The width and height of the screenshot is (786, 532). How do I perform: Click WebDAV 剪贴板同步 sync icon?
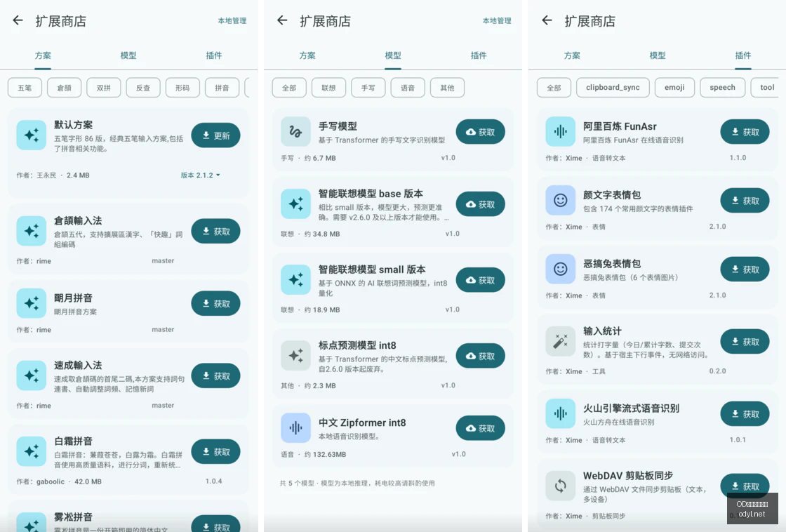point(561,486)
